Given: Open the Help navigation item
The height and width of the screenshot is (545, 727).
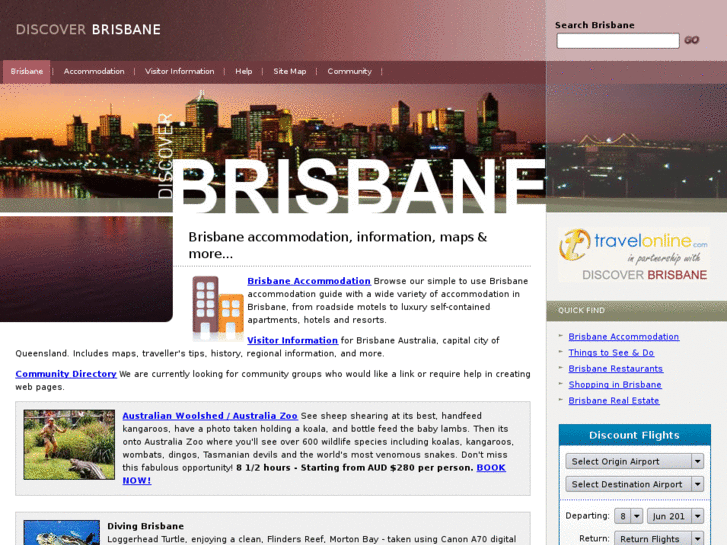Looking at the screenshot, I should click(x=243, y=71).
